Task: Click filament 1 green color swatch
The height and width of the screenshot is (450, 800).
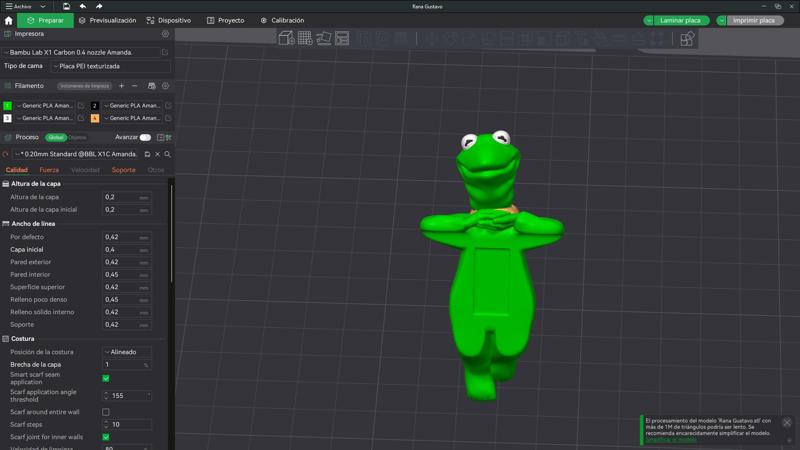Action: 7,106
